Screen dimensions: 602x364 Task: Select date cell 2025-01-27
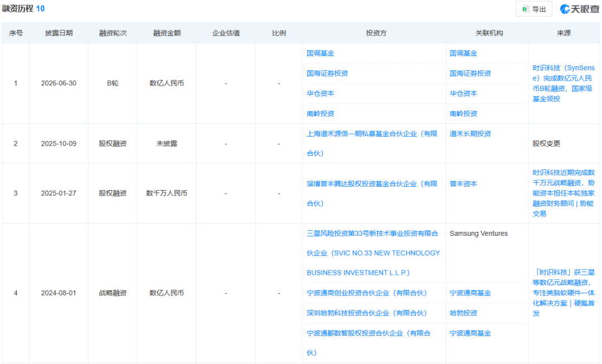(59, 193)
